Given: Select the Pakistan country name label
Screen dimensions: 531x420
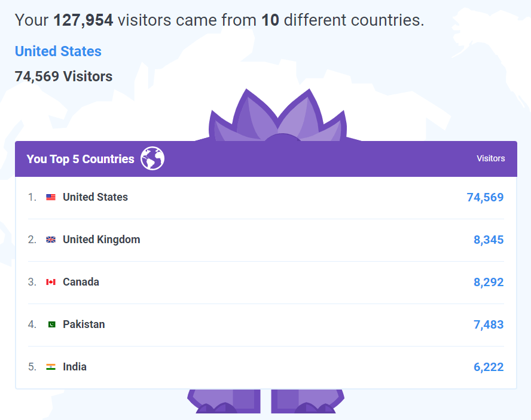Looking at the screenshot, I should coord(84,324).
